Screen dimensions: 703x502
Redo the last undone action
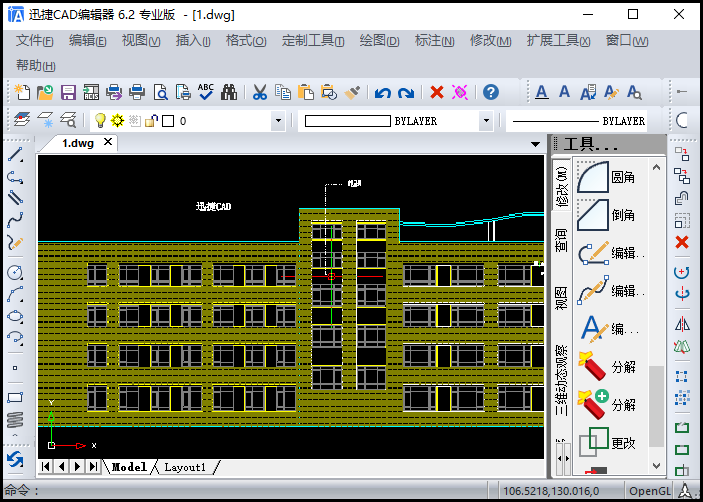pyautogui.click(x=406, y=93)
